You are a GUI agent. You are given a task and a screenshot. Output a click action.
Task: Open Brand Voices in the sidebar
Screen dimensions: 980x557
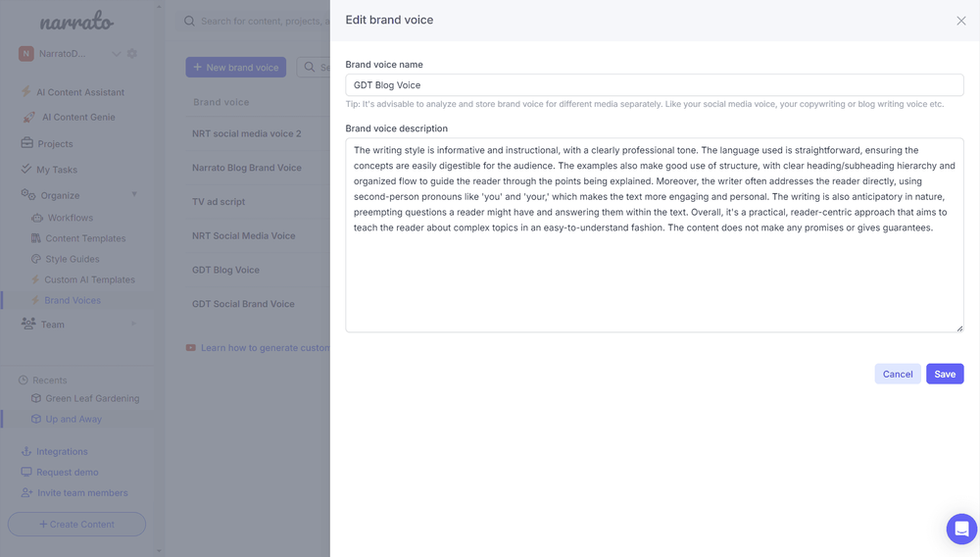73,300
